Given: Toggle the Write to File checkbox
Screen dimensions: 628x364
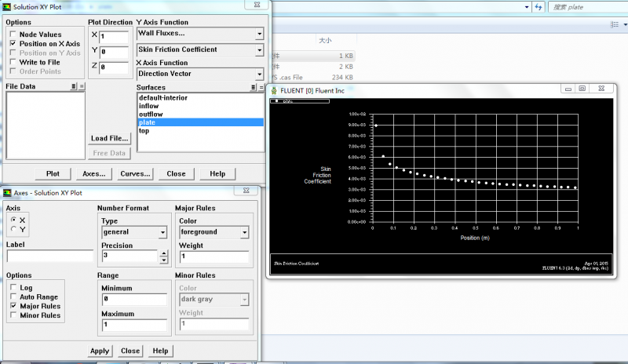Looking at the screenshot, I should click(x=13, y=62).
